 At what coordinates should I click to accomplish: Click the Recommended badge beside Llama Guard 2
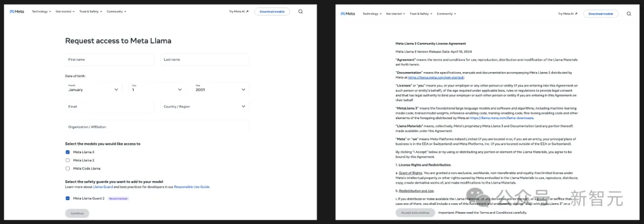tap(119, 198)
